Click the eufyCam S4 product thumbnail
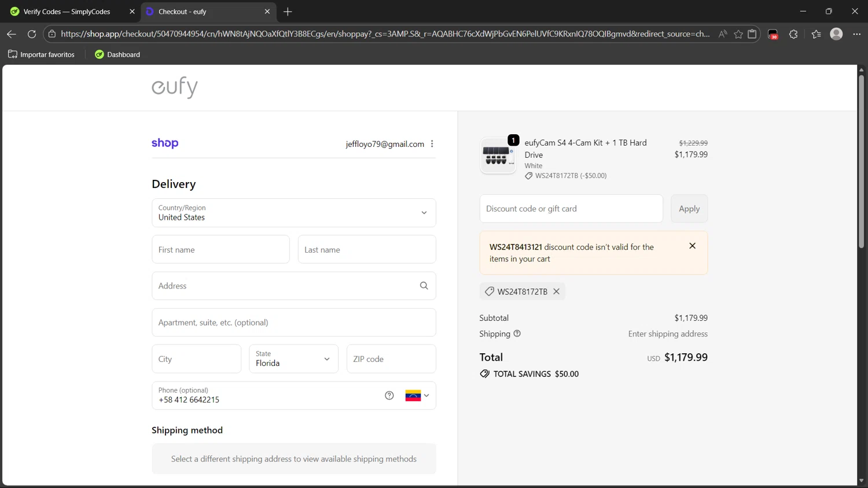 [x=498, y=156]
